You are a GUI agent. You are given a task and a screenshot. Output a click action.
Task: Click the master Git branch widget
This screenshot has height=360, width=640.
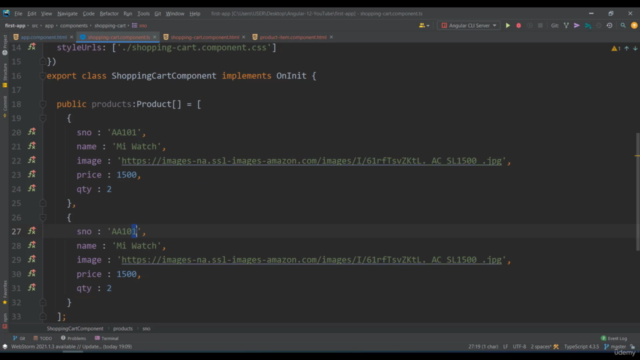click(615, 347)
